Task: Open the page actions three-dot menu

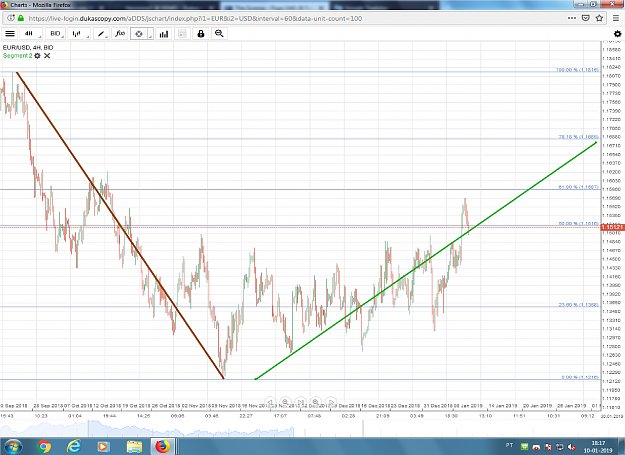Action: (572, 18)
